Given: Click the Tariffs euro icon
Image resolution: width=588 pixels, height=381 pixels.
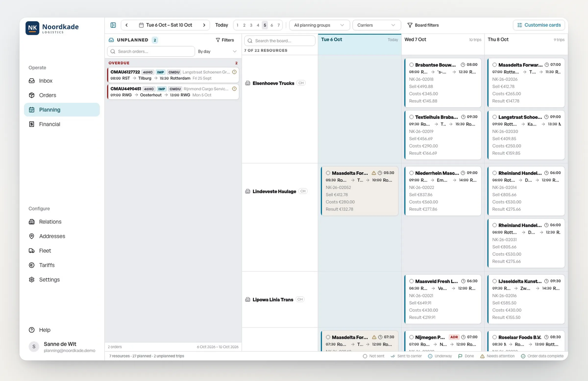Looking at the screenshot, I should click(x=32, y=265).
